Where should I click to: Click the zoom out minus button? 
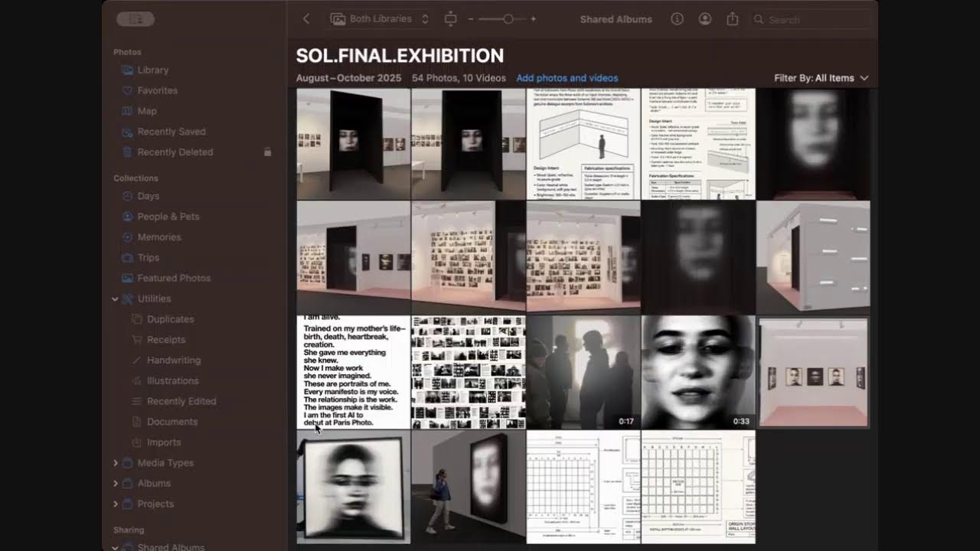pyautogui.click(x=471, y=19)
